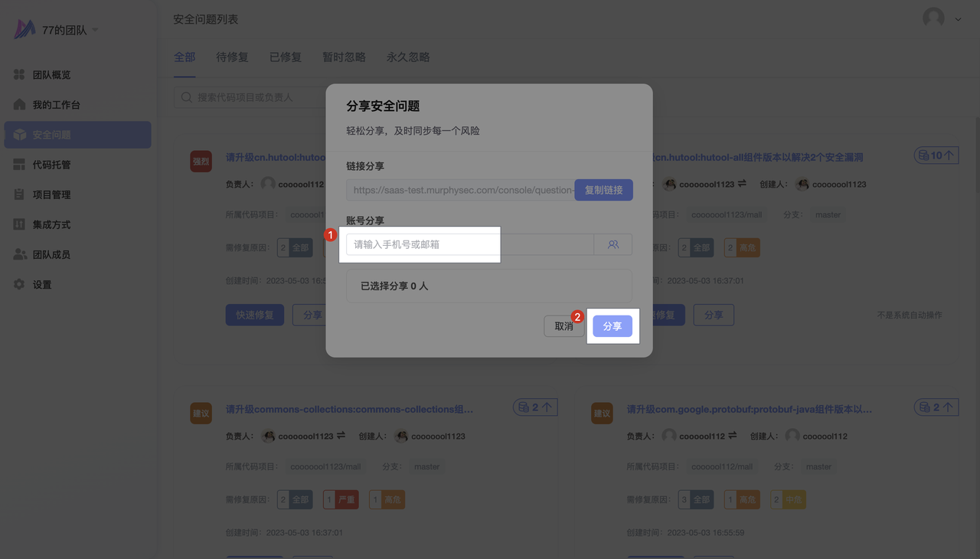
Task: Click the 我的工作台 home icon
Action: pos(20,105)
